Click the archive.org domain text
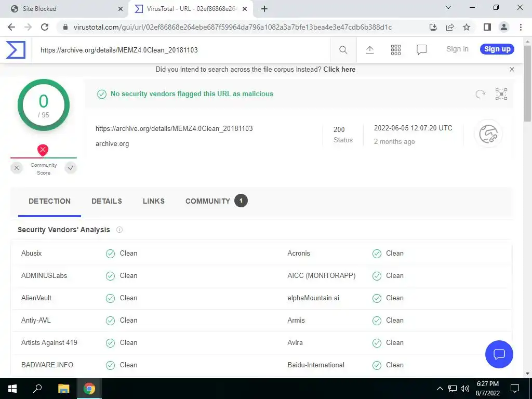532x399 pixels. coord(112,144)
